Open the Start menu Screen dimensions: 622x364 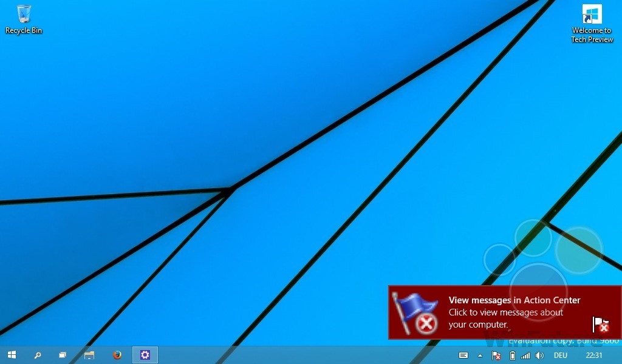(x=12, y=355)
